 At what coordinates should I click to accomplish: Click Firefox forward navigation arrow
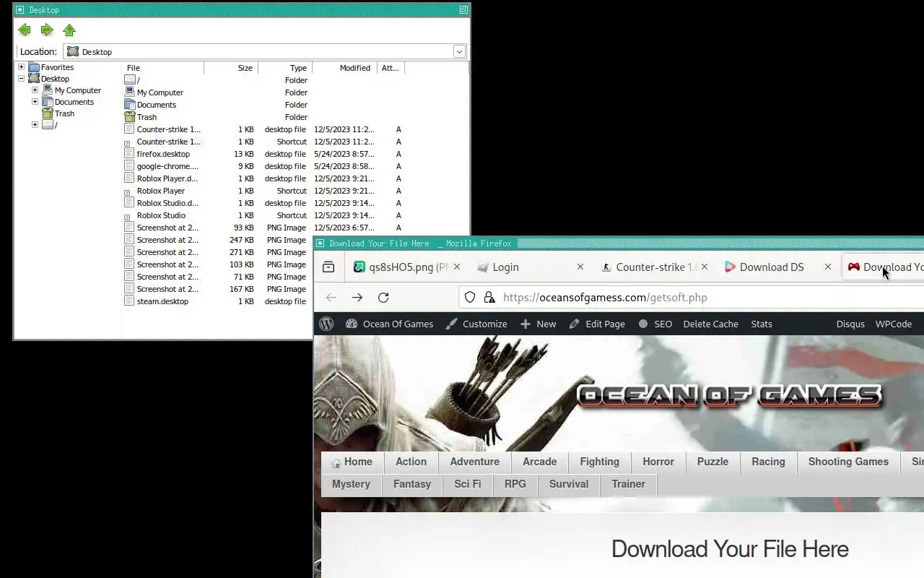point(357,297)
